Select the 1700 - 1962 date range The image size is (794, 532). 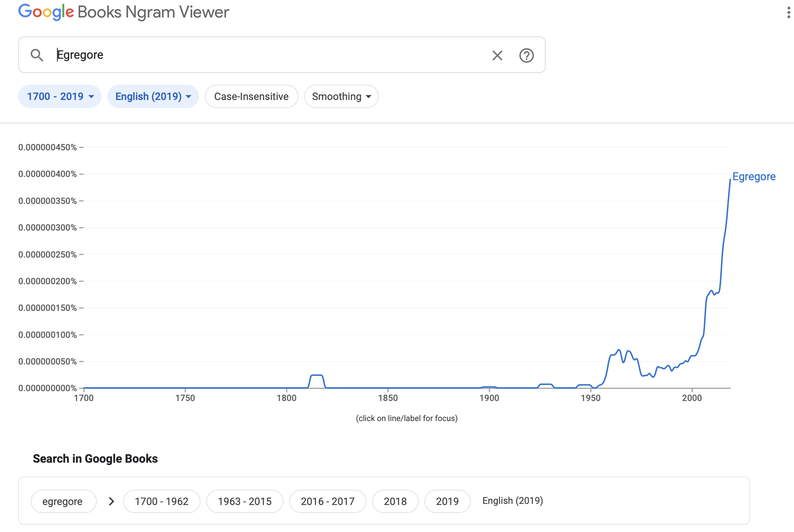pos(161,501)
